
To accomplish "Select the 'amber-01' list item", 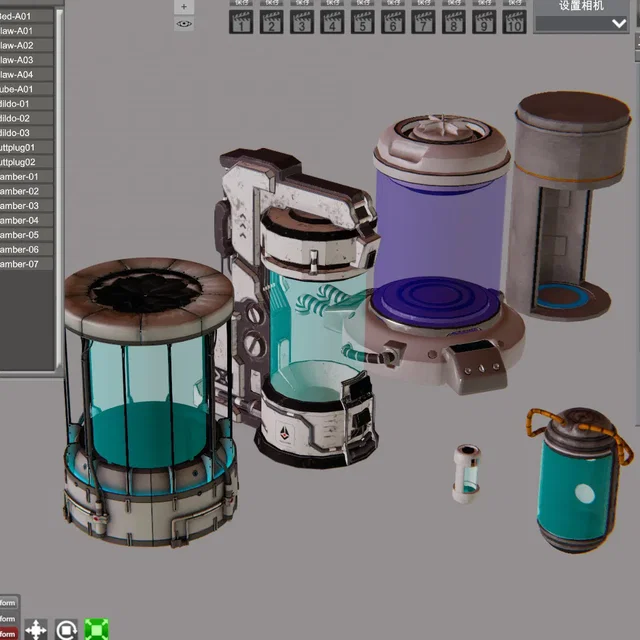I will tap(26, 177).
